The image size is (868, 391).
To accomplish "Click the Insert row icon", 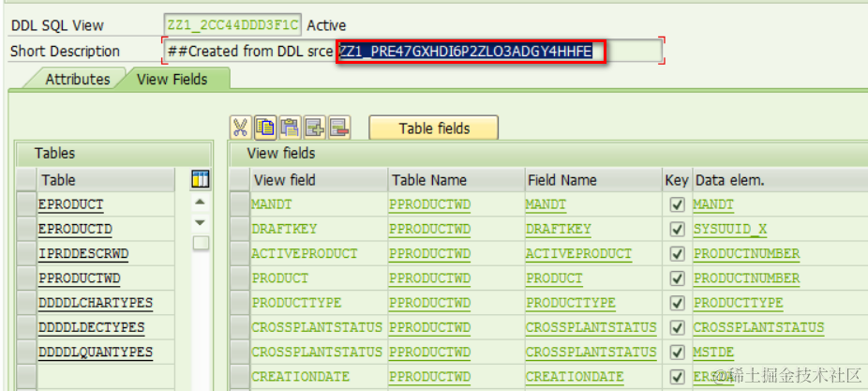I will point(314,128).
